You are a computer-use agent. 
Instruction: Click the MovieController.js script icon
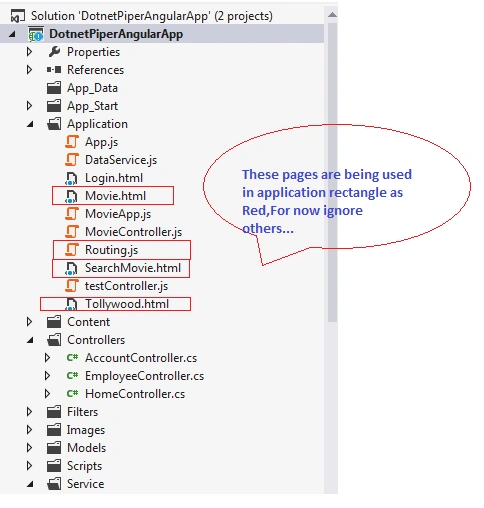pyautogui.click(x=72, y=232)
